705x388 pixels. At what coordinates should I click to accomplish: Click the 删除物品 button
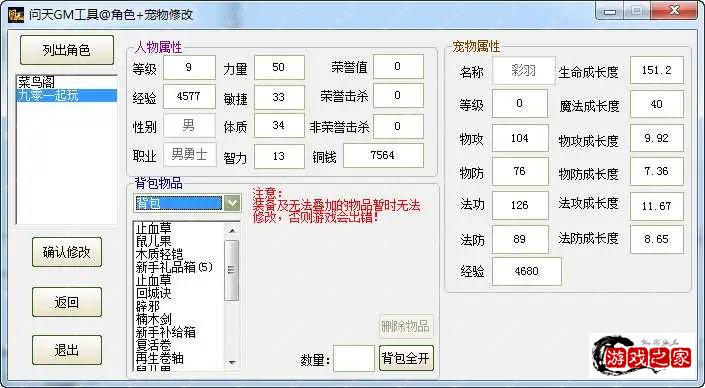[406, 326]
